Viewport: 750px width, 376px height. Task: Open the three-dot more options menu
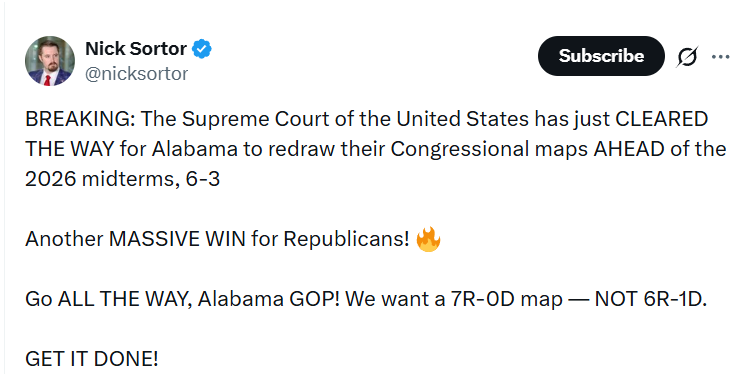(720, 56)
